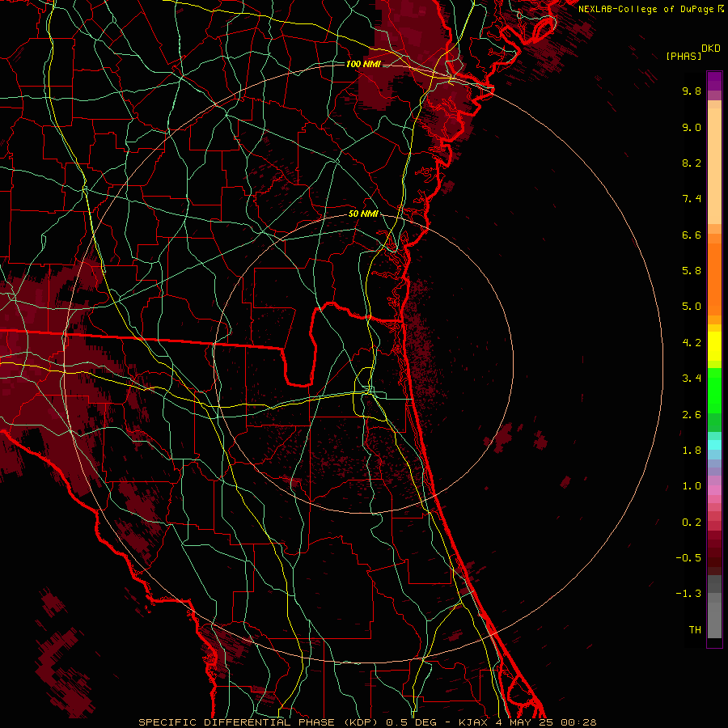Click the bright green color bar segment
Image resolution: width=728 pixels, height=728 pixels.
(x=714, y=391)
